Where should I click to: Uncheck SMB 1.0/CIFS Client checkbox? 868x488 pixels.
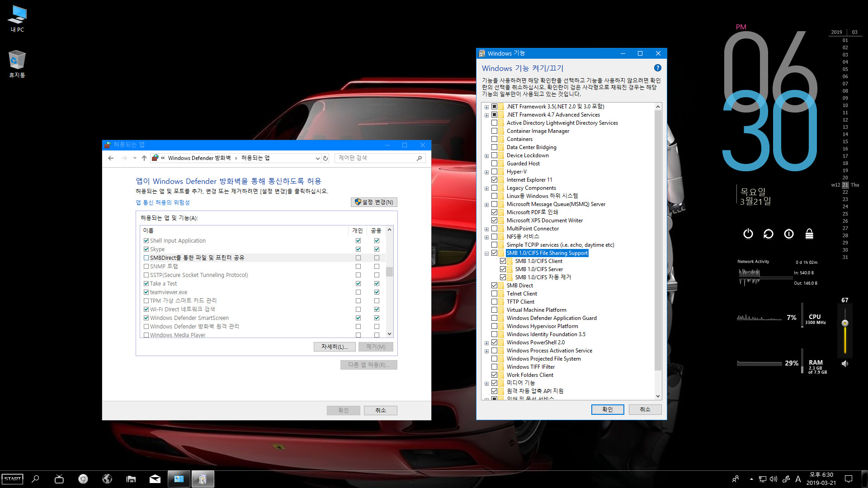point(503,261)
